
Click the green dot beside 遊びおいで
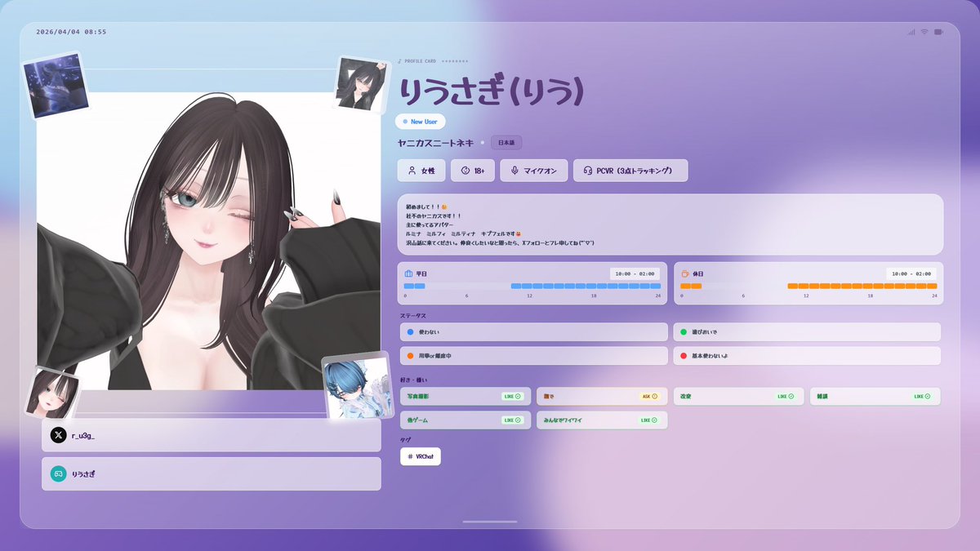[x=684, y=332]
